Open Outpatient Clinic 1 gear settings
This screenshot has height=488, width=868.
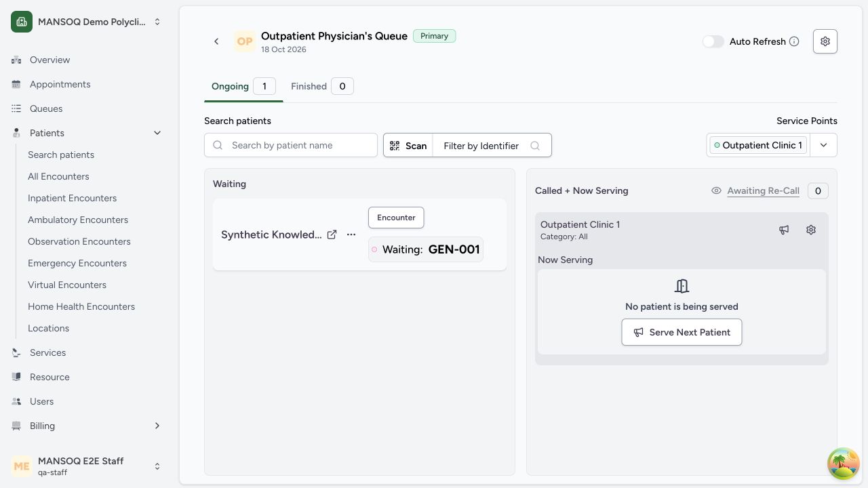pos(811,230)
